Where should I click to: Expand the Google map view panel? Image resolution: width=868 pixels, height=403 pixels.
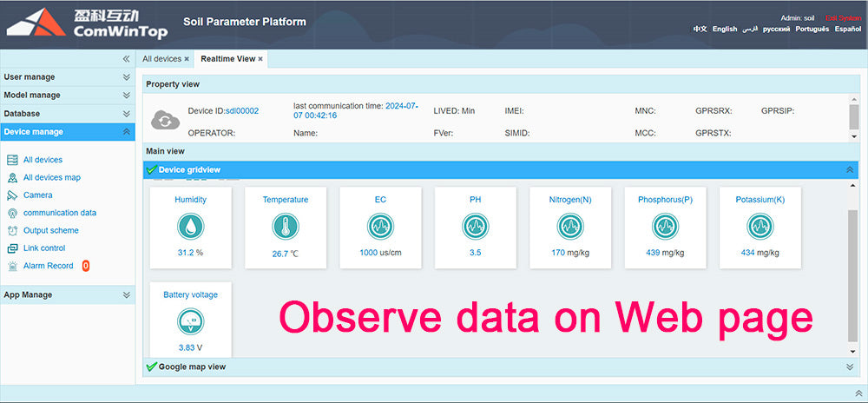coord(850,367)
